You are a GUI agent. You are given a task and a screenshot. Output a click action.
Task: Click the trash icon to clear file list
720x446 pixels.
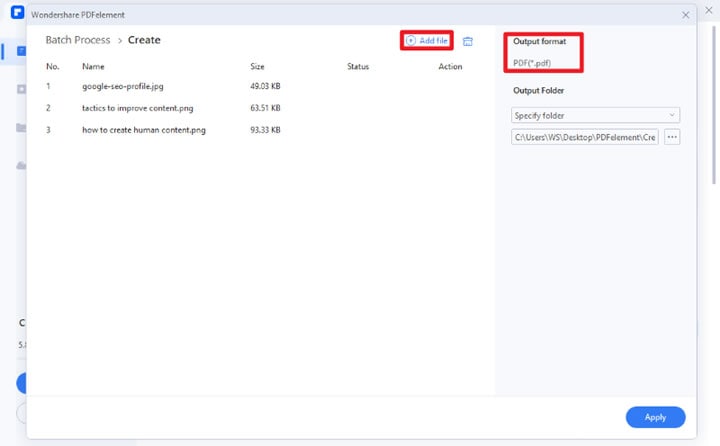[467, 41]
